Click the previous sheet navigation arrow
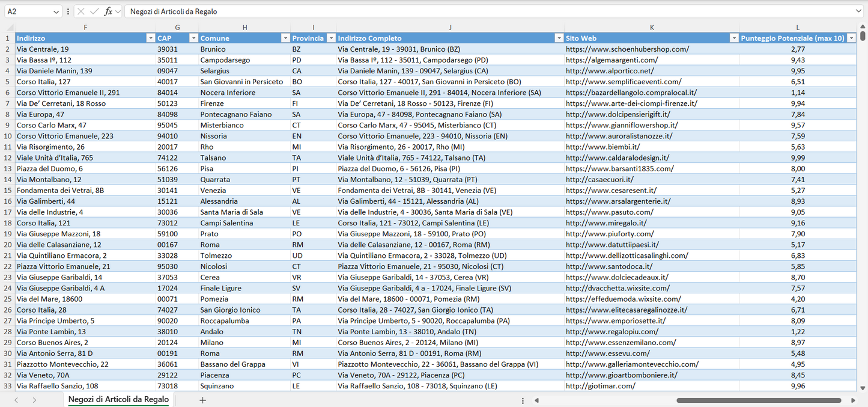Image resolution: width=868 pixels, height=407 pixels. point(16,400)
